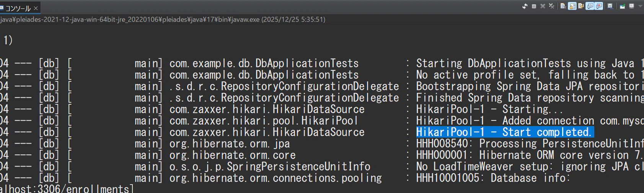Click the "1)" text near top
Image resolution: width=644 pixels, height=193 pixels.
[8, 40]
